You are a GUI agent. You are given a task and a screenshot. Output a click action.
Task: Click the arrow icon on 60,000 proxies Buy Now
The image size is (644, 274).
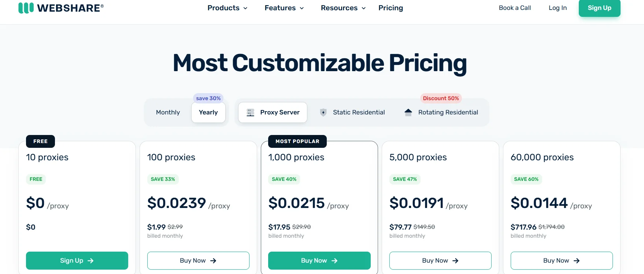[577, 261]
